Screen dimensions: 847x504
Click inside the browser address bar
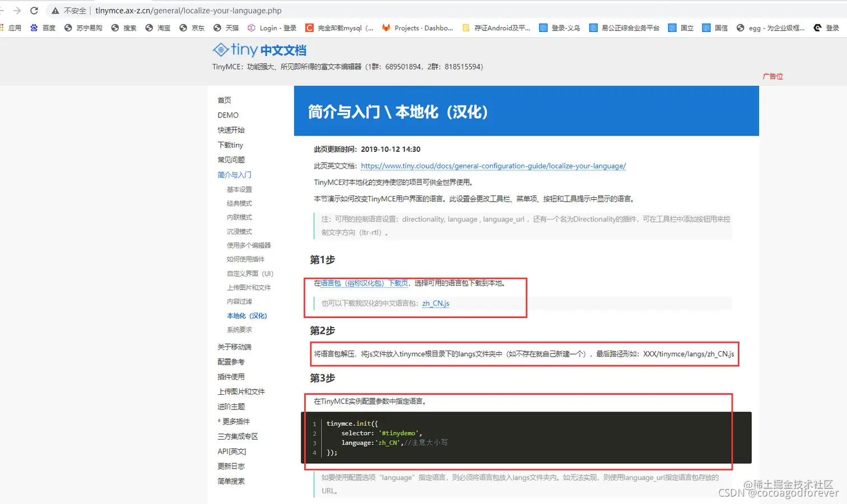(x=224, y=10)
